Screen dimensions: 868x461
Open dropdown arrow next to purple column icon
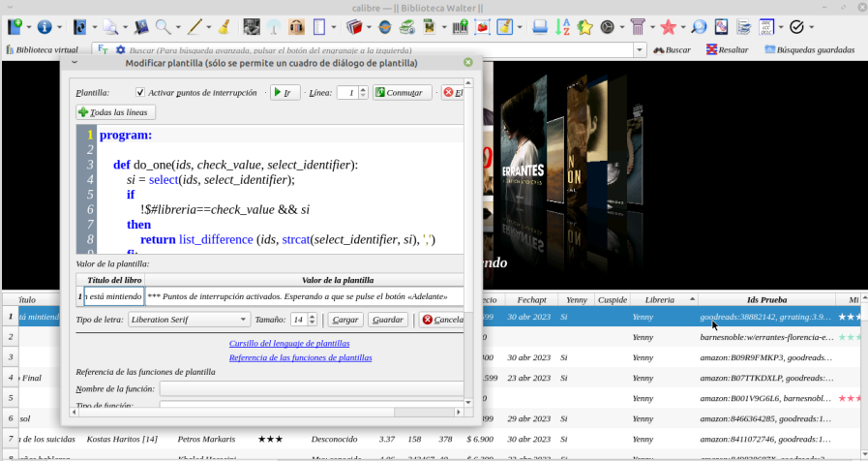pos(652,26)
